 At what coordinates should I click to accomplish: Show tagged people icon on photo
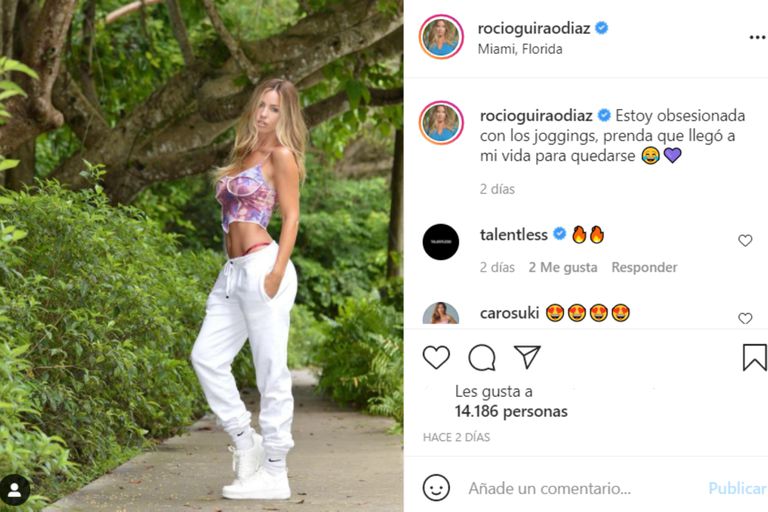pos(15,489)
